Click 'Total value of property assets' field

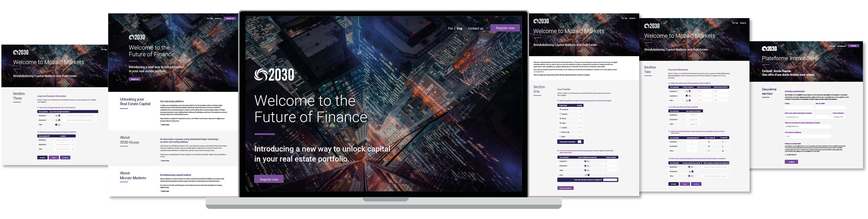click(610, 180)
